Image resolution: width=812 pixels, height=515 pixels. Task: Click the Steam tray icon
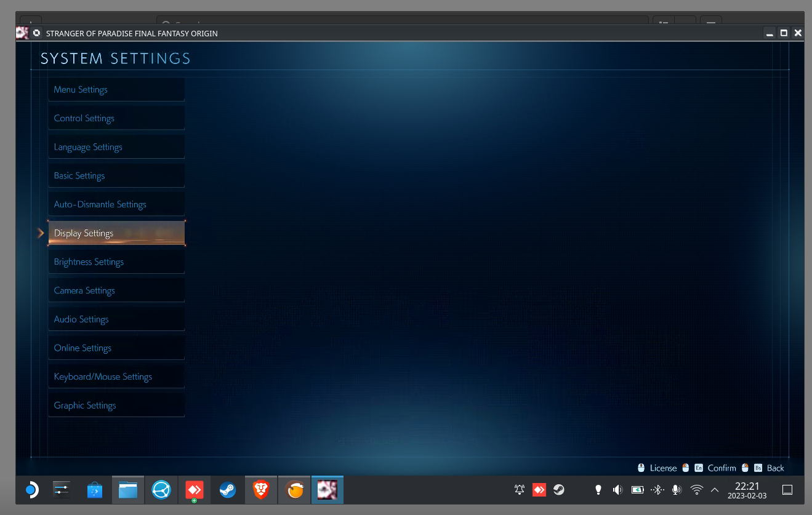(x=558, y=490)
